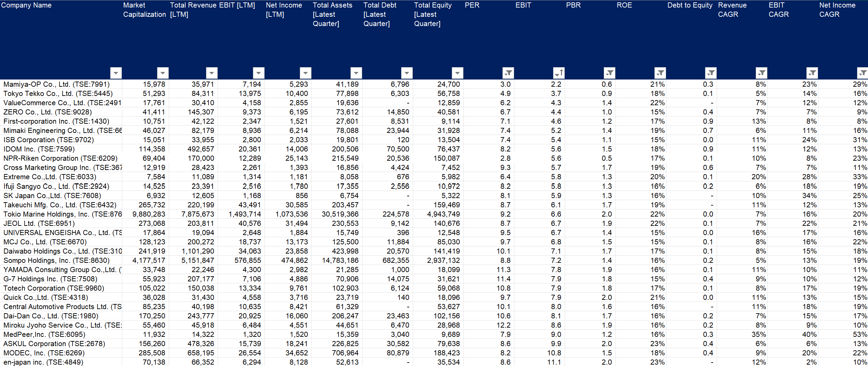
Task: Select the "Company Name" header text
Action: [x=26, y=5]
